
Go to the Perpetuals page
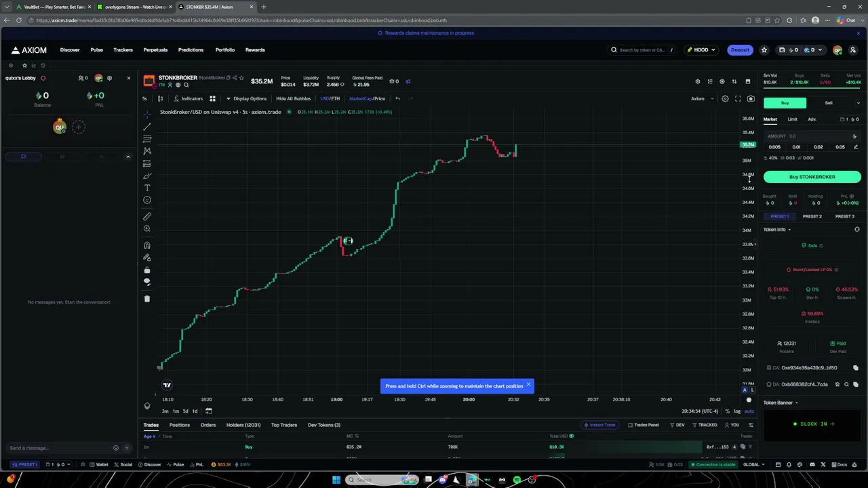155,50
